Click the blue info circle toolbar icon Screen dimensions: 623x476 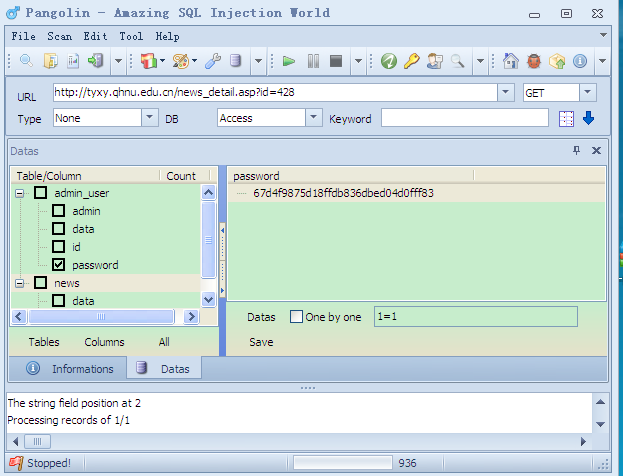click(x=580, y=61)
